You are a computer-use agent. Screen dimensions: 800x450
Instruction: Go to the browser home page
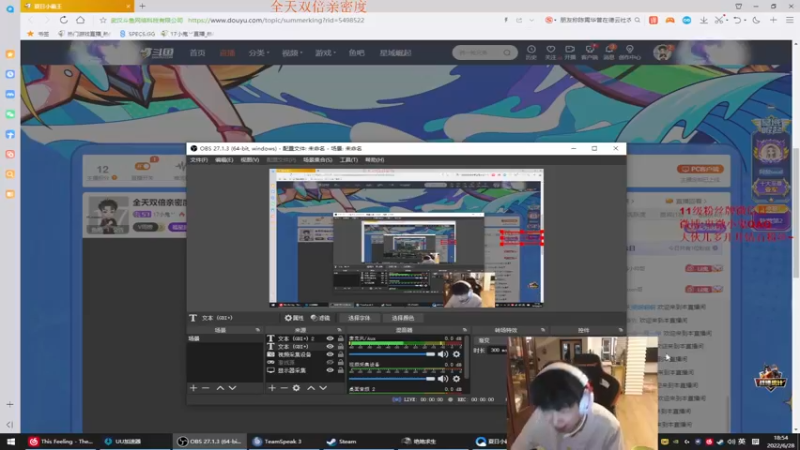pos(81,20)
